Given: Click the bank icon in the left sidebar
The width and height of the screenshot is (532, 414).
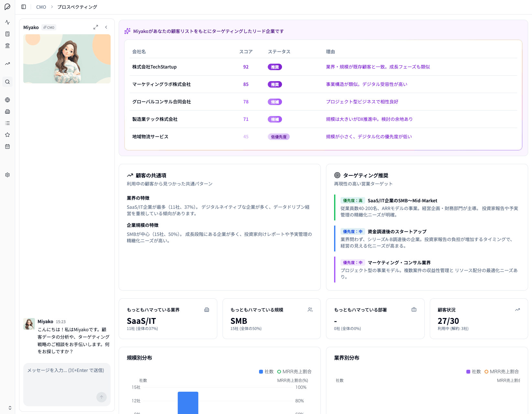Looking at the screenshot, I should click(7, 46).
